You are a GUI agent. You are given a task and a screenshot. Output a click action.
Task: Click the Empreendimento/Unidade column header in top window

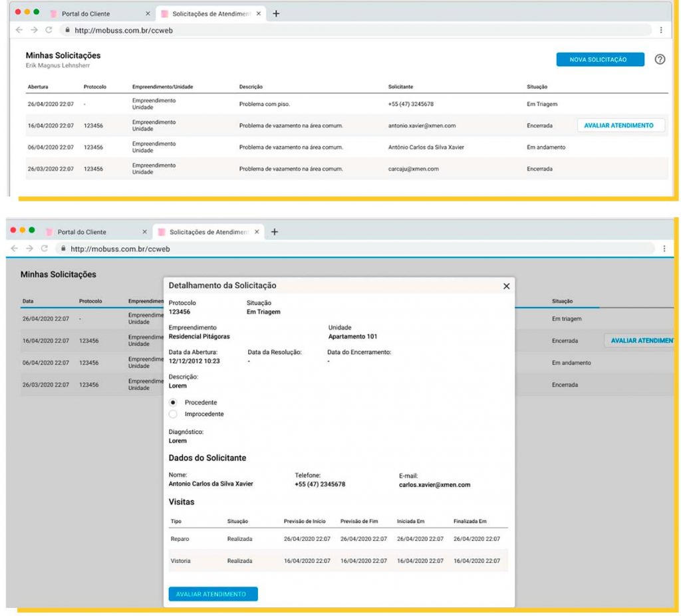(162, 87)
